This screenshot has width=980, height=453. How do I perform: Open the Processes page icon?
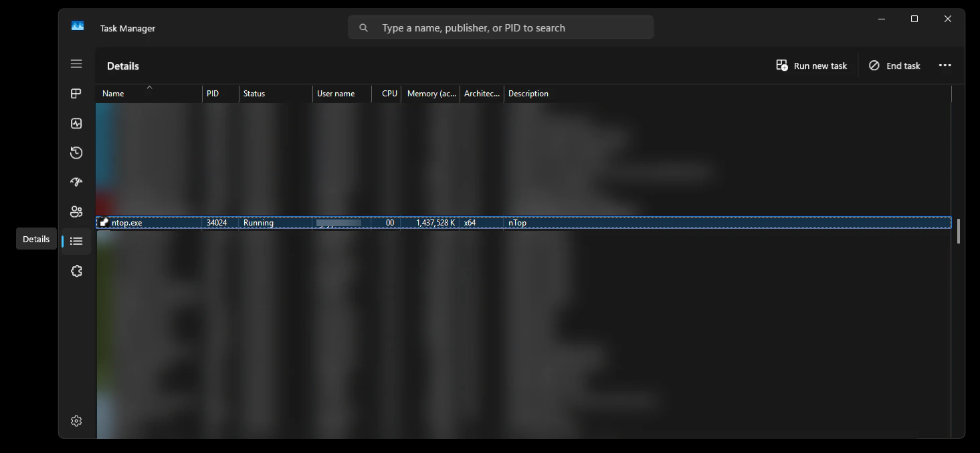(76, 94)
